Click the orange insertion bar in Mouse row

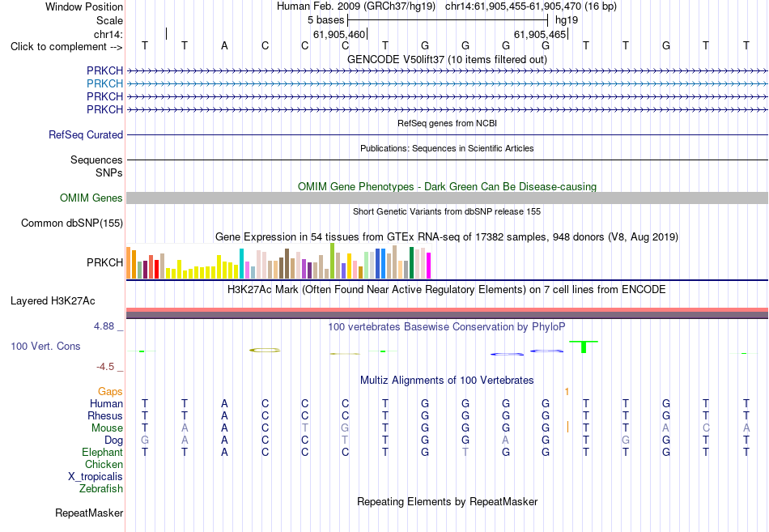pyautogui.click(x=567, y=427)
